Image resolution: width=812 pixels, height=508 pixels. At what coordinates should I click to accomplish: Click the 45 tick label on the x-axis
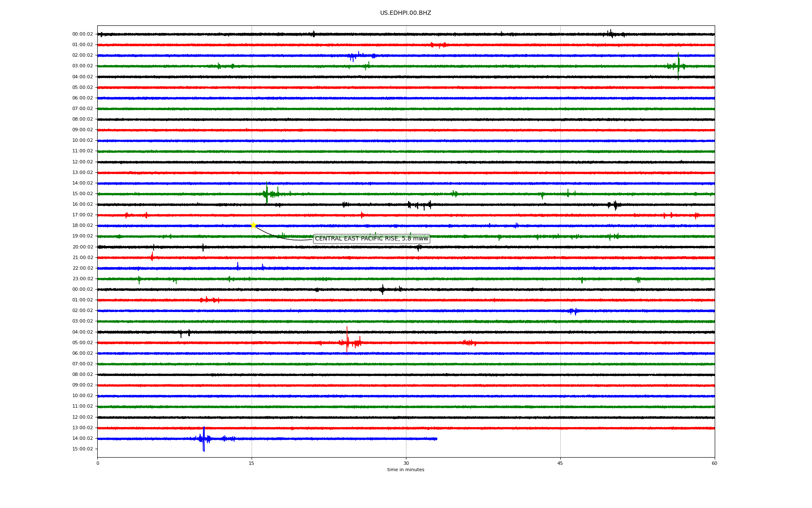click(560, 463)
